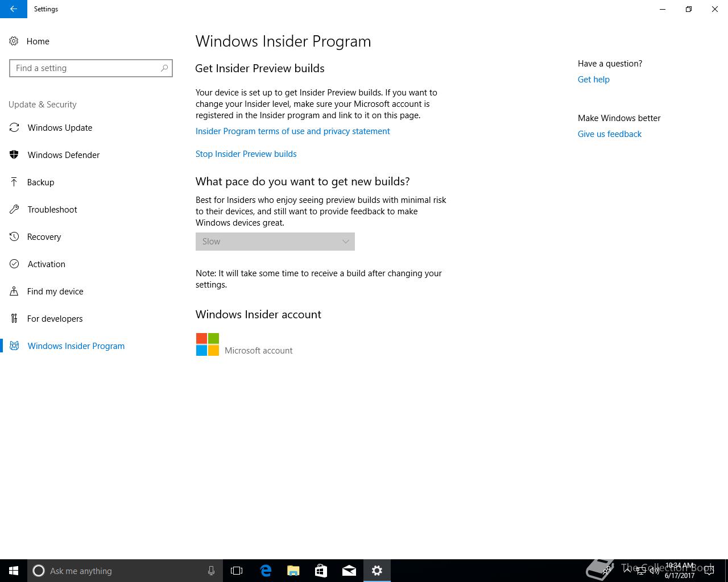Click the Cortana circle icon

pyautogui.click(x=39, y=571)
